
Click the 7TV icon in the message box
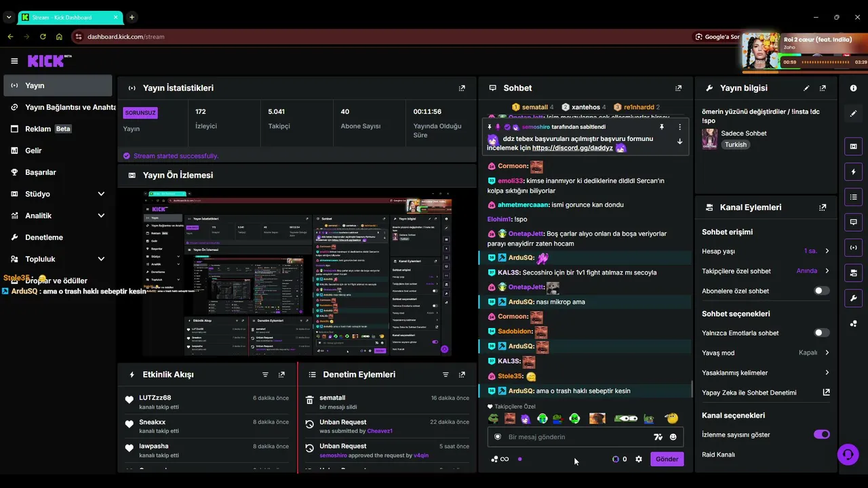(x=658, y=437)
